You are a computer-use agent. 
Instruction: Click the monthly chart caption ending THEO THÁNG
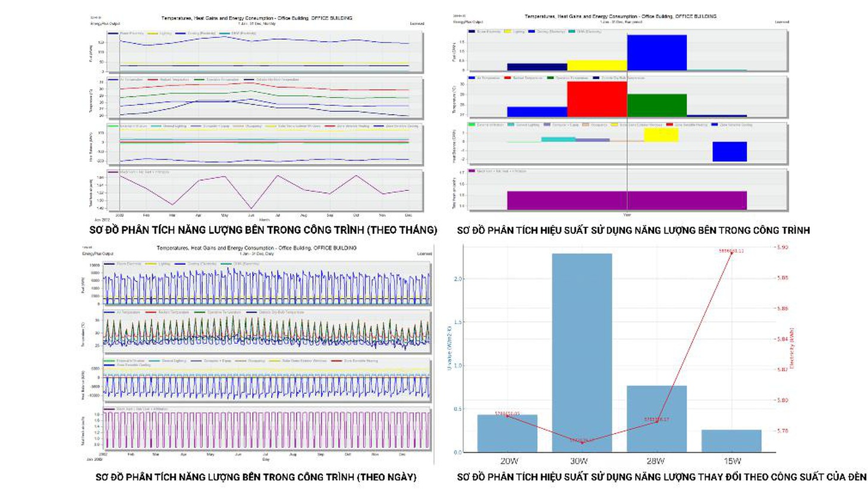[x=263, y=230]
